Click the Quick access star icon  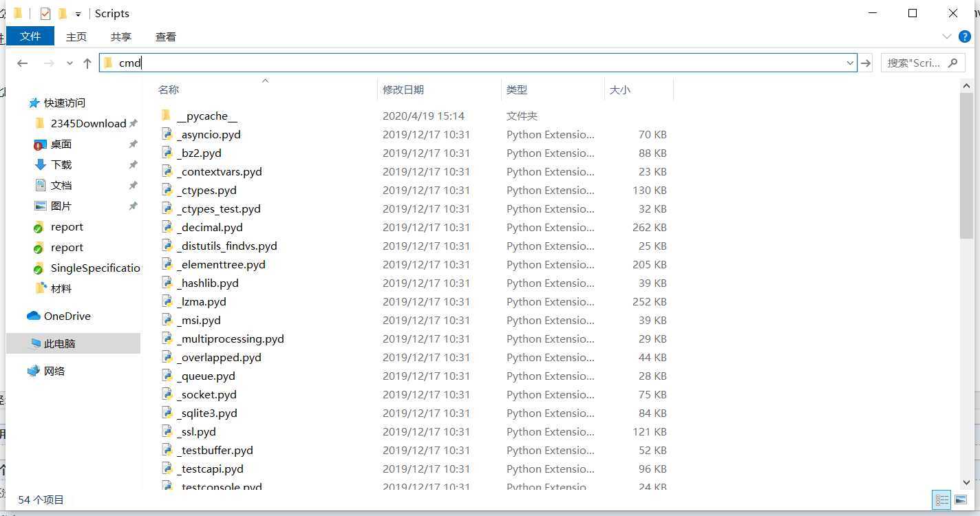point(34,103)
